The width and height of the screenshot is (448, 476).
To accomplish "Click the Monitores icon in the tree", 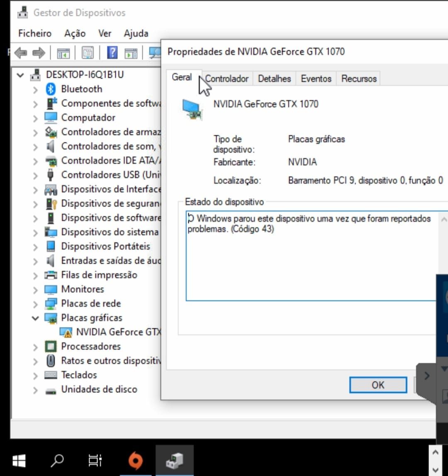I will [x=51, y=289].
